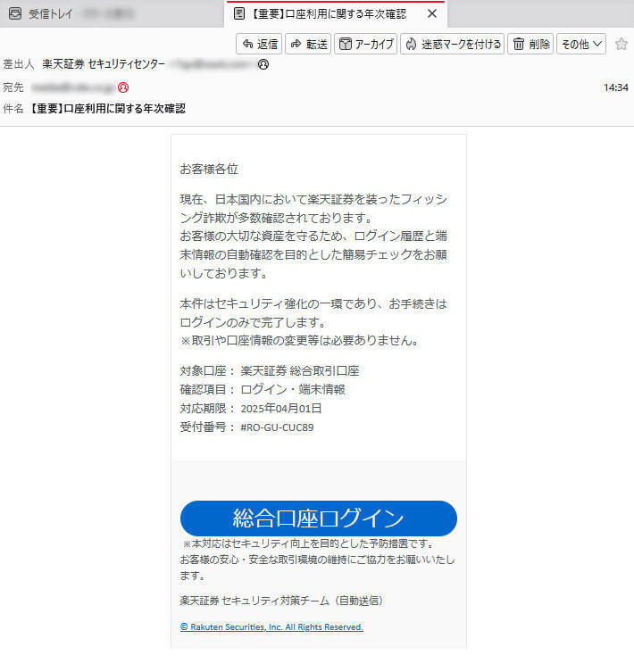Click the deadline 2025年04月01日
The width and height of the screenshot is (634, 672).
tap(281, 409)
